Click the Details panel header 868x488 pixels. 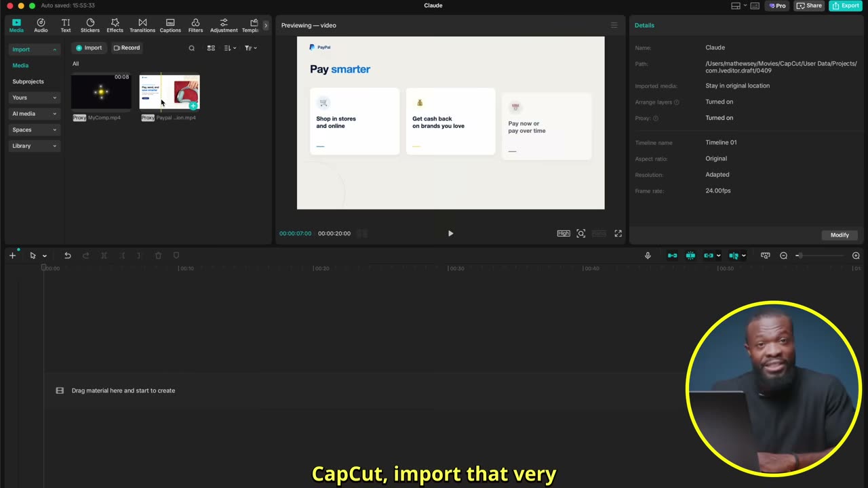point(644,25)
